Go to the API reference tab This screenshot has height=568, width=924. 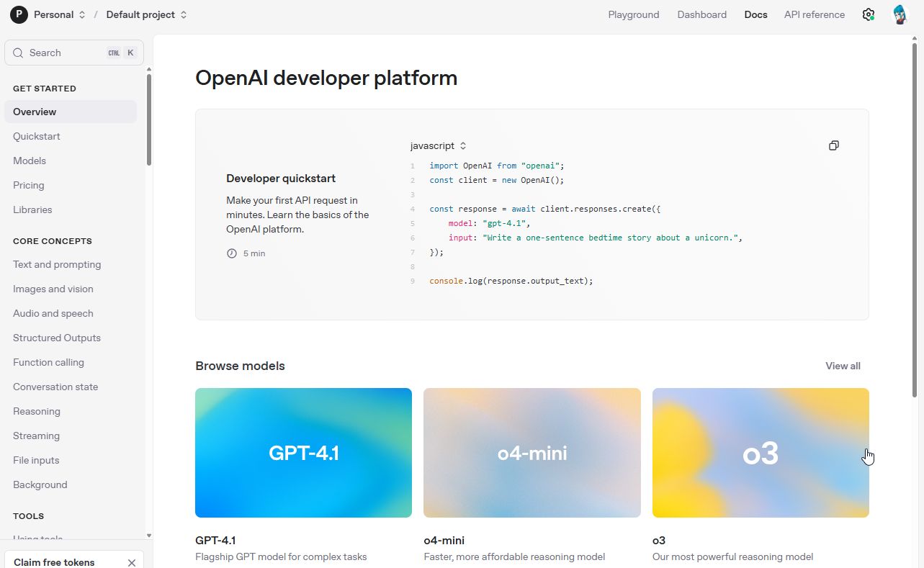pos(815,14)
